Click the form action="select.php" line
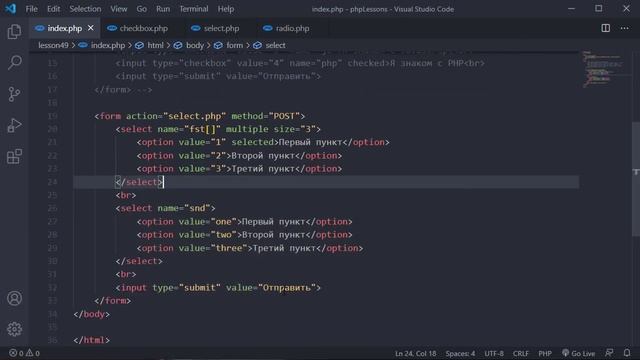The image size is (640, 360). point(200,116)
